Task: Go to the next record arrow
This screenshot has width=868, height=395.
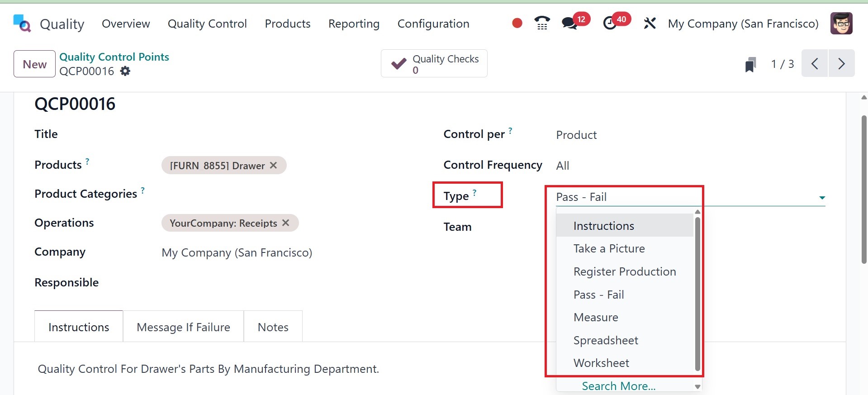Action: pos(841,64)
